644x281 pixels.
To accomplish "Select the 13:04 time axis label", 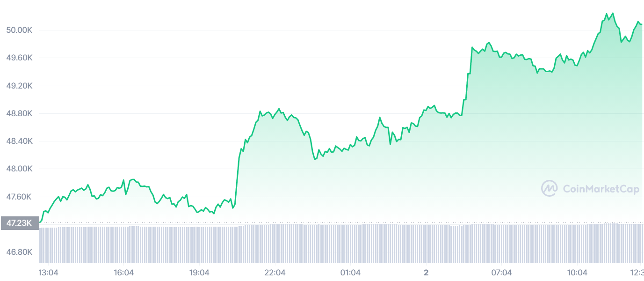I will [x=48, y=273].
